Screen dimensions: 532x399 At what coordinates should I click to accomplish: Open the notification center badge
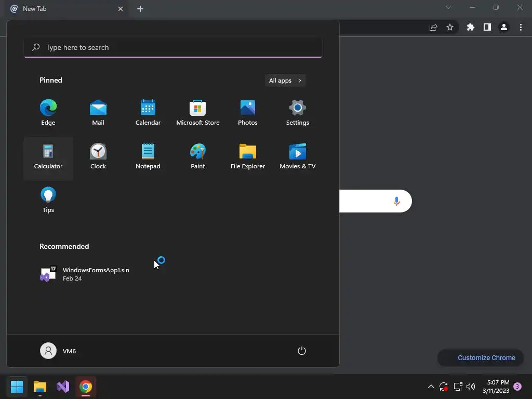point(517,387)
